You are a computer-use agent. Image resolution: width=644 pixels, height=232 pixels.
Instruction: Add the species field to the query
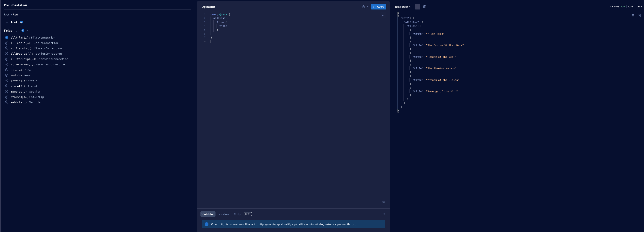(6, 91)
